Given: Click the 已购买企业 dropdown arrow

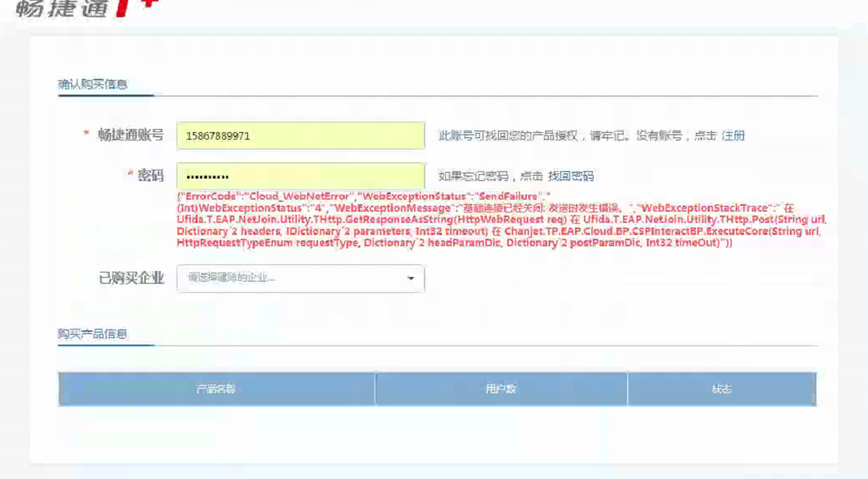Looking at the screenshot, I should 411,279.
